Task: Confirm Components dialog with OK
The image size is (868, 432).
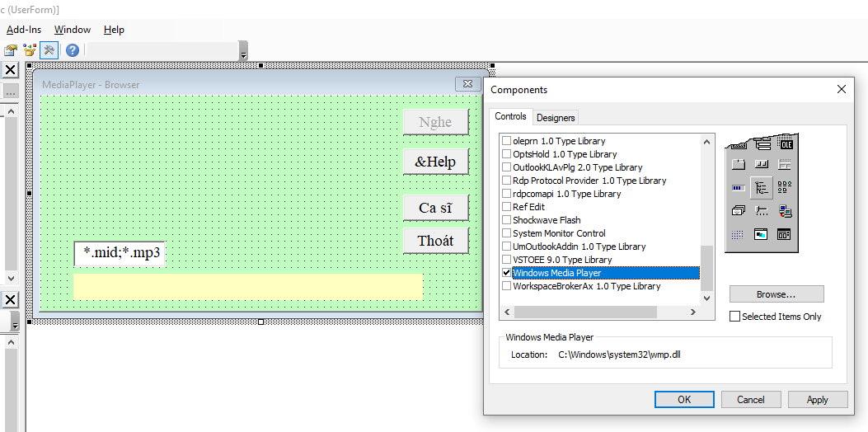Action: (684, 399)
